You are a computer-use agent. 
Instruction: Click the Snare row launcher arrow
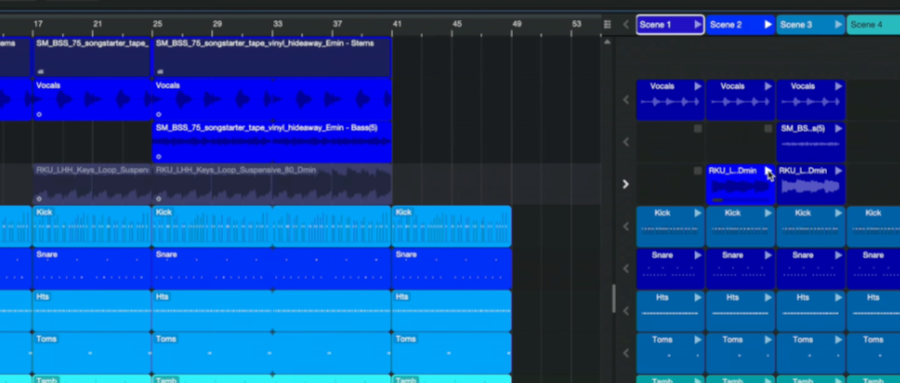click(x=626, y=269)
